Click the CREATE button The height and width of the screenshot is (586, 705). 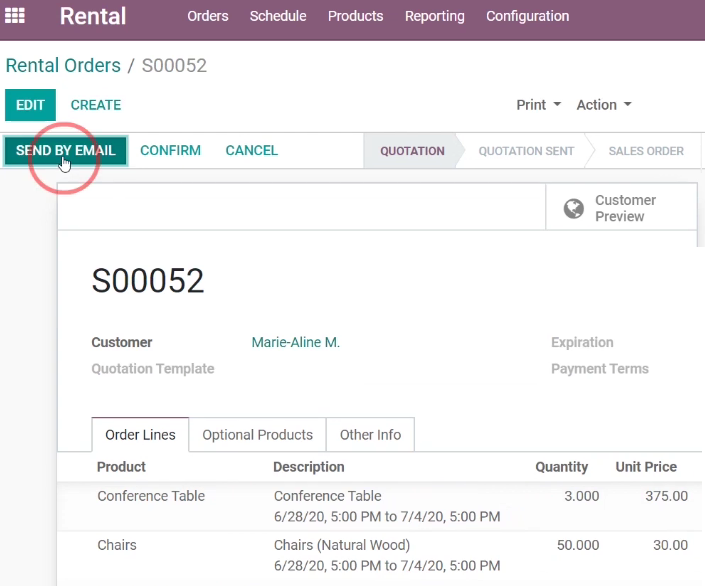pyautogui.click(x=96, y=105)
